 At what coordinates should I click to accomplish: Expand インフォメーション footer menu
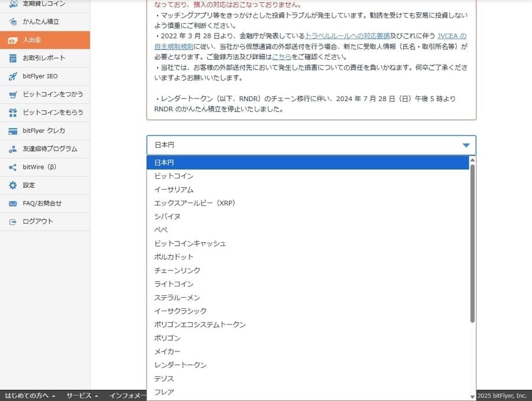coord(128,396)
